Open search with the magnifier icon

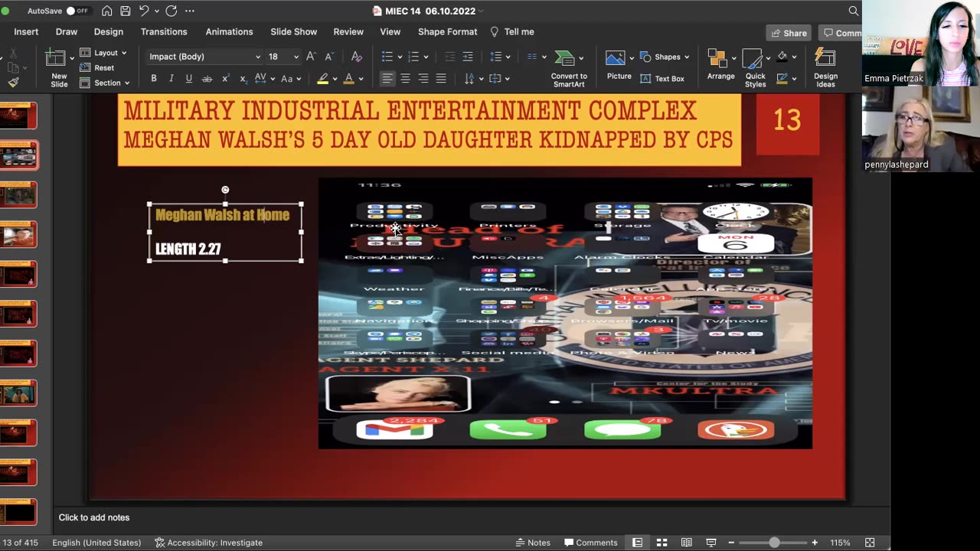coord(853,11)
